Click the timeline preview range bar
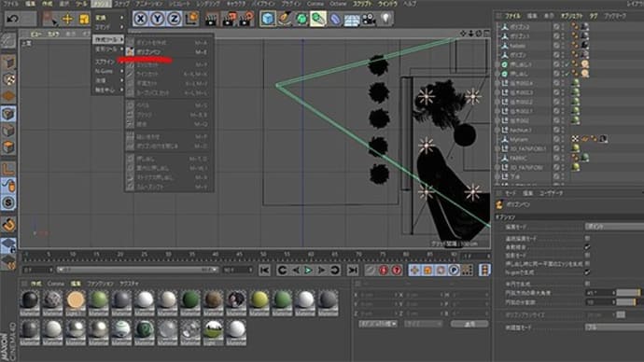Viewport: 644px width, 362px height. pyautogui.click(x=137, y=270)
